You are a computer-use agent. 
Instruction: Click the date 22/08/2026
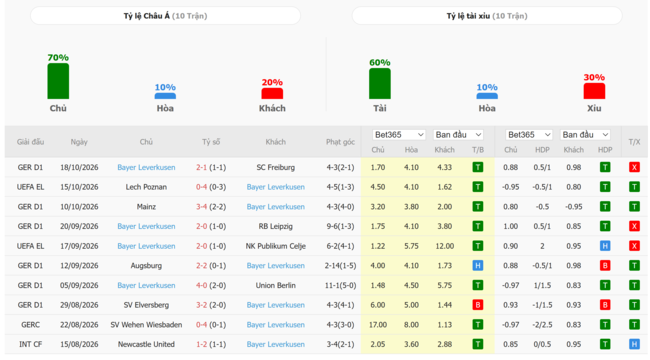(79, 325)
